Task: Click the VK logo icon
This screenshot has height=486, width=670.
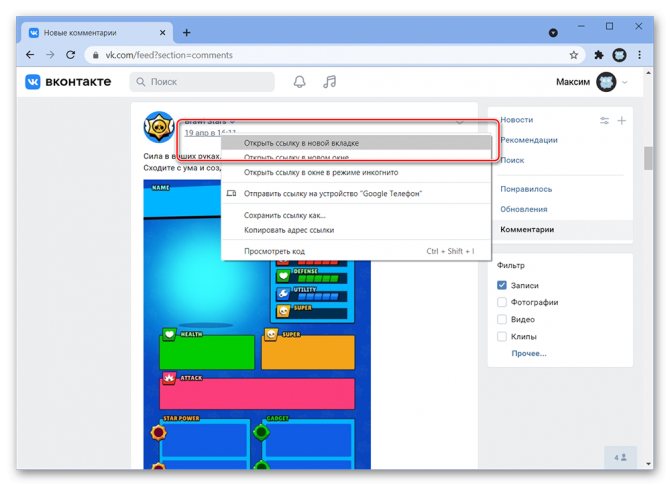Action: [x=32, y=82]
